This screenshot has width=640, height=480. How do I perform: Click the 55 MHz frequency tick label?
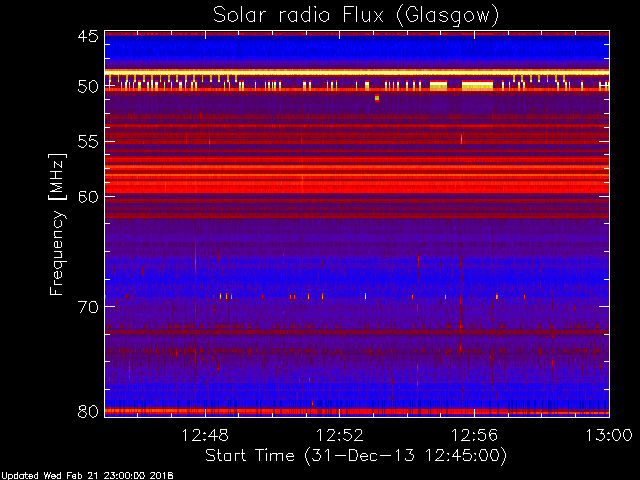87,143
